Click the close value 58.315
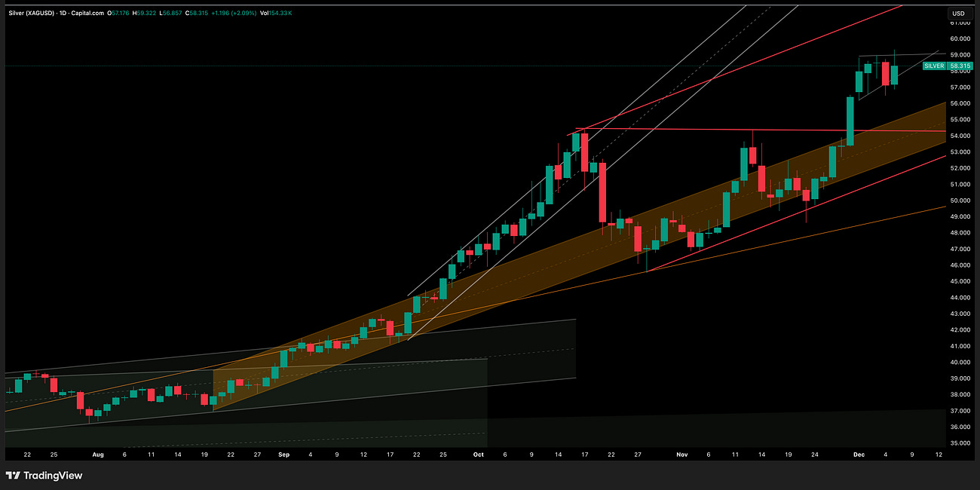 tap(198, 13)
